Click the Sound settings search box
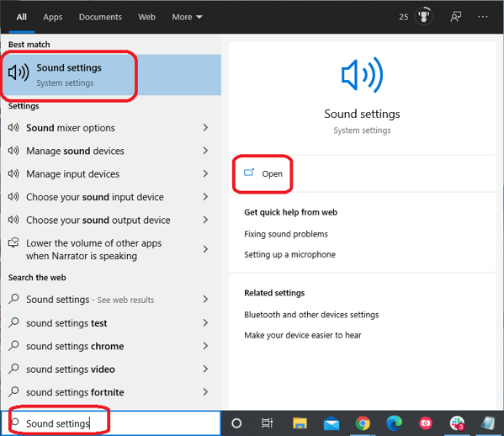The width and height of the screenshot is (504, 436). (111, 423)
